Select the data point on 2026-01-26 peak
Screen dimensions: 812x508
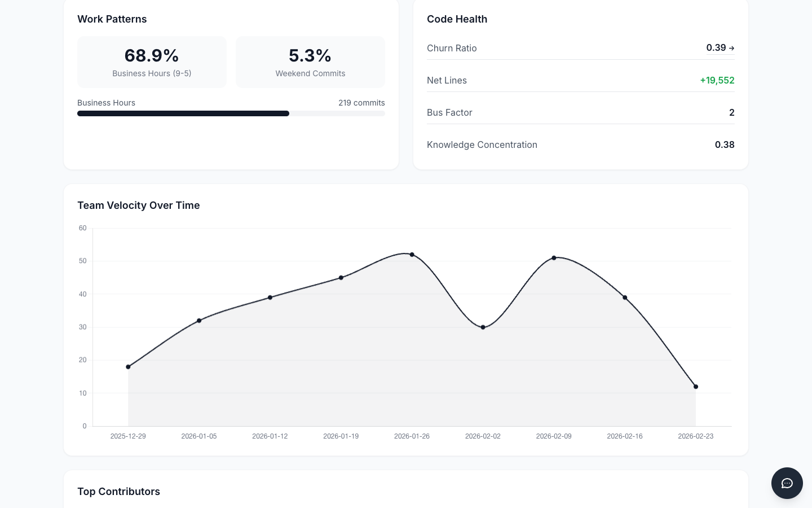[x=412, y=255]
